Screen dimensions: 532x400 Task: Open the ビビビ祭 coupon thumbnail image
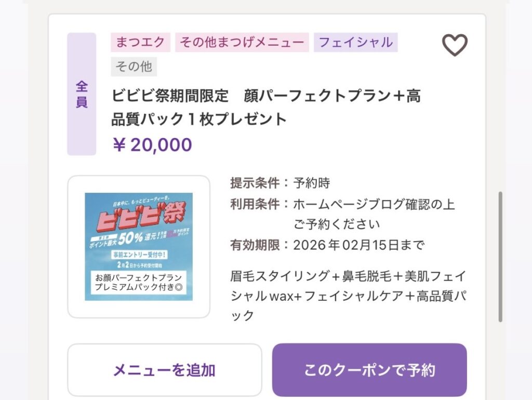(139, 246)
